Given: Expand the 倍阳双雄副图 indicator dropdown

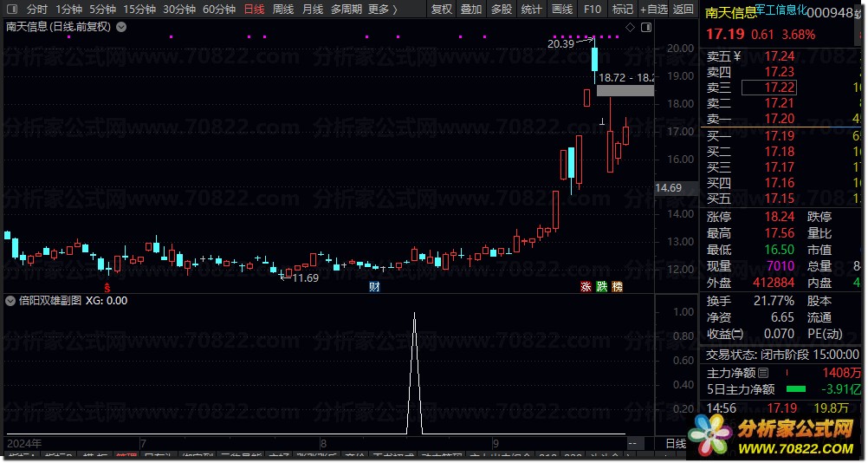Looking at the screenshot, I should point(10,301).
